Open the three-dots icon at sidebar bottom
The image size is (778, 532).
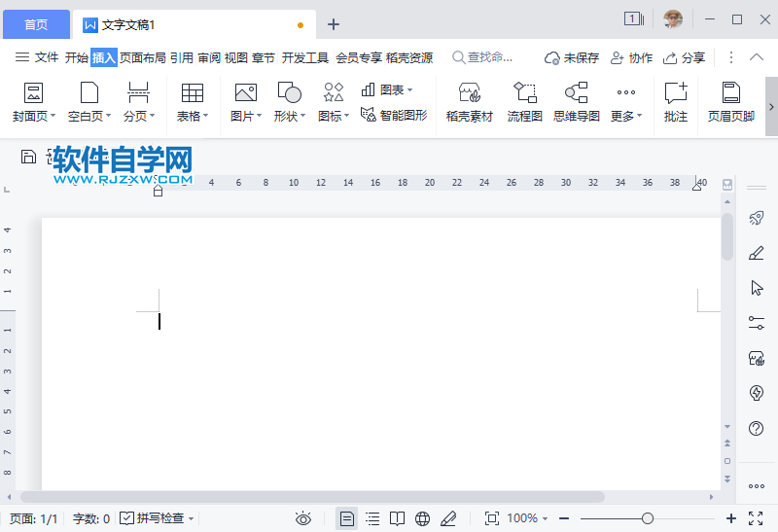(757, 486)
